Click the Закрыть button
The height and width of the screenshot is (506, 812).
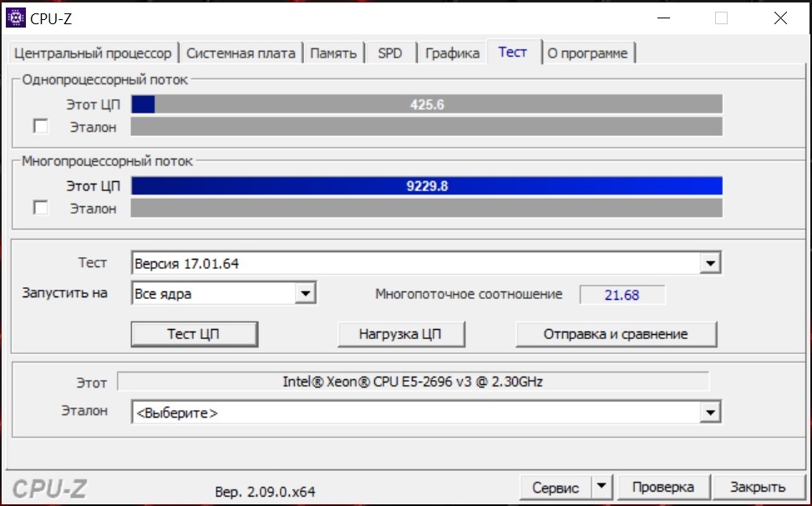(x=758, y=487)
